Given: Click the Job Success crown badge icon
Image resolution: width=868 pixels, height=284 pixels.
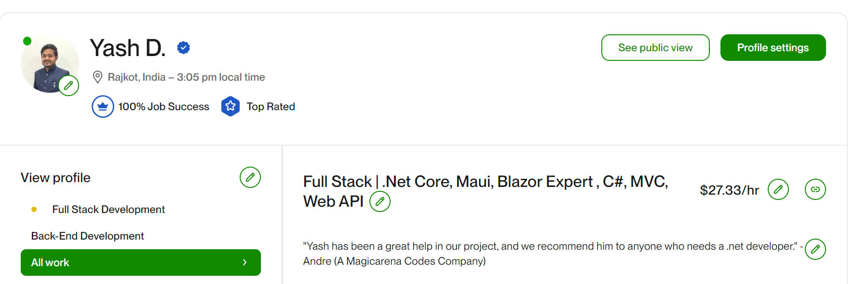Looking at the screenshot, I should [103, 107].
